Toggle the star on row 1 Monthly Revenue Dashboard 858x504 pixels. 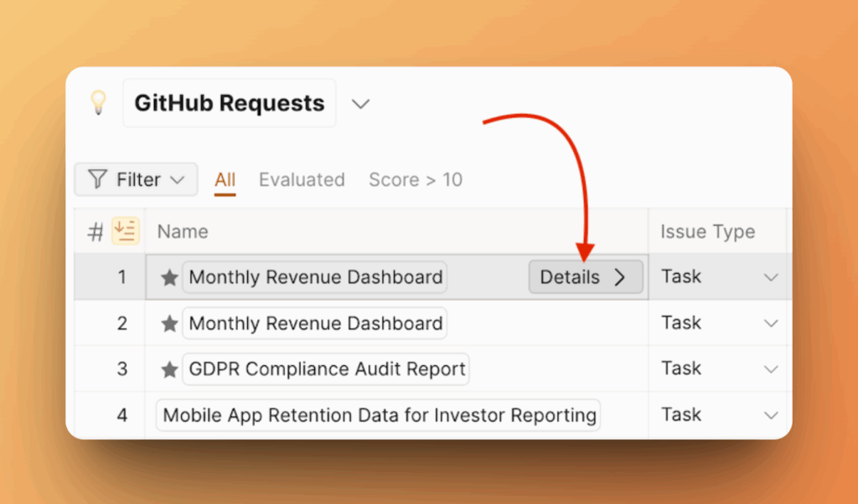(x=169, y=278)
